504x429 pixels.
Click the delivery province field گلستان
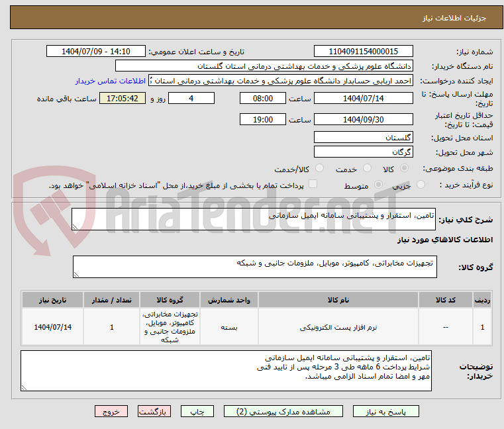click(363, 138)
